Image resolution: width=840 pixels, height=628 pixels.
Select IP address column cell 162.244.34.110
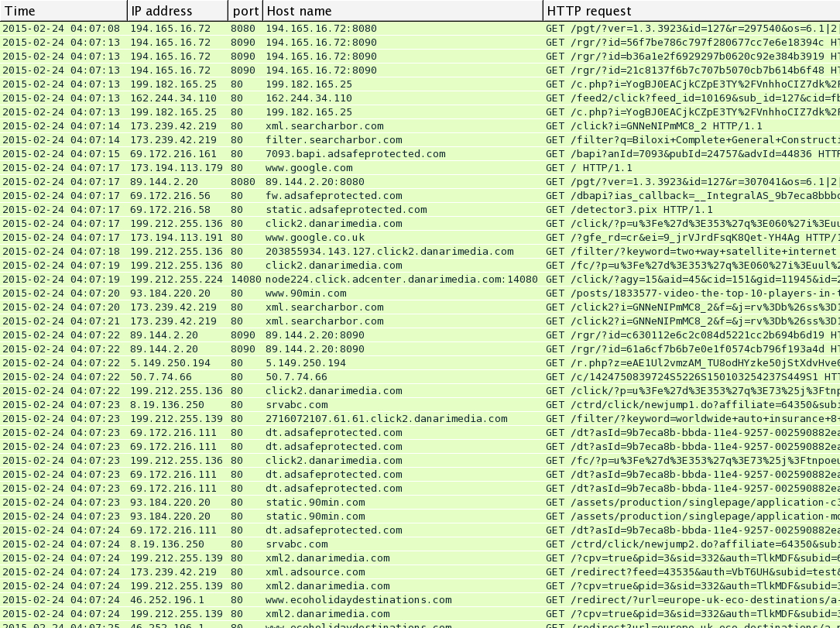click(x=173, y=98)
